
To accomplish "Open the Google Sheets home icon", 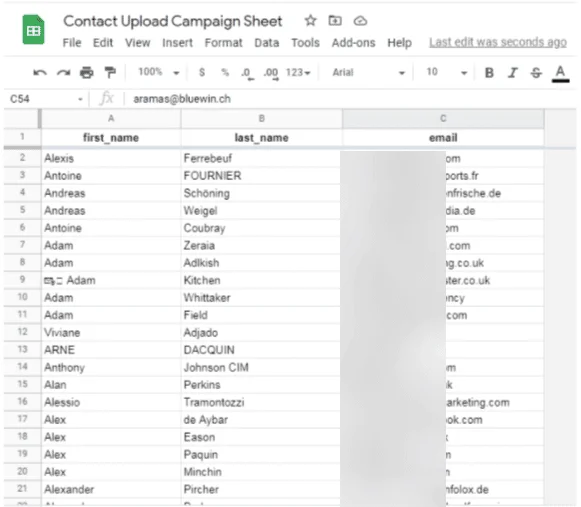I will coord(33,30).
